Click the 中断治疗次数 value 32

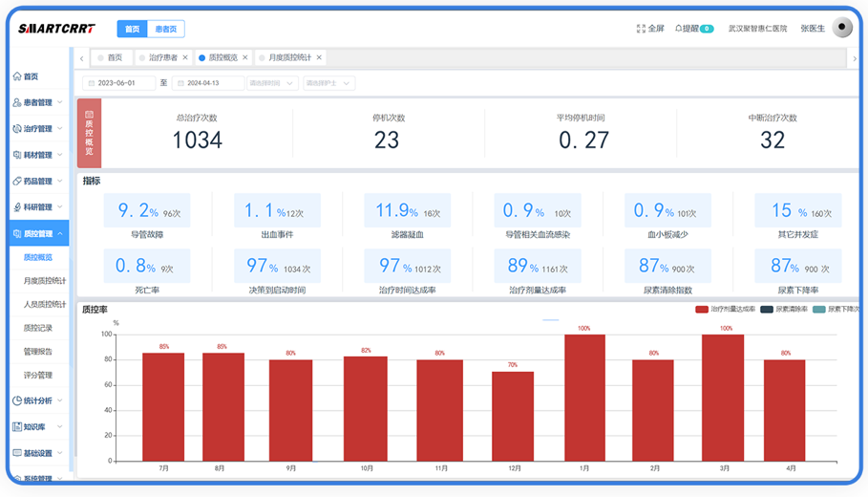click(773, 140)
